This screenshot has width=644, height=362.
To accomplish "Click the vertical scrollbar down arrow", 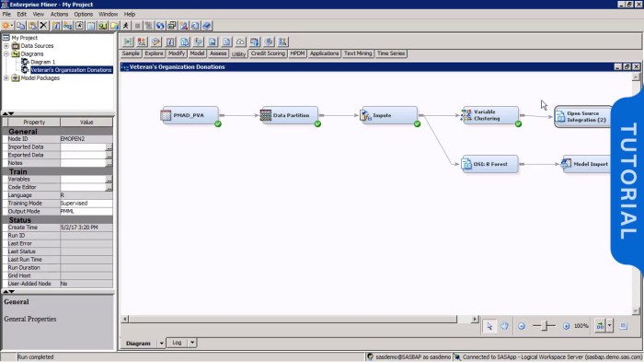I will [636, 311].
